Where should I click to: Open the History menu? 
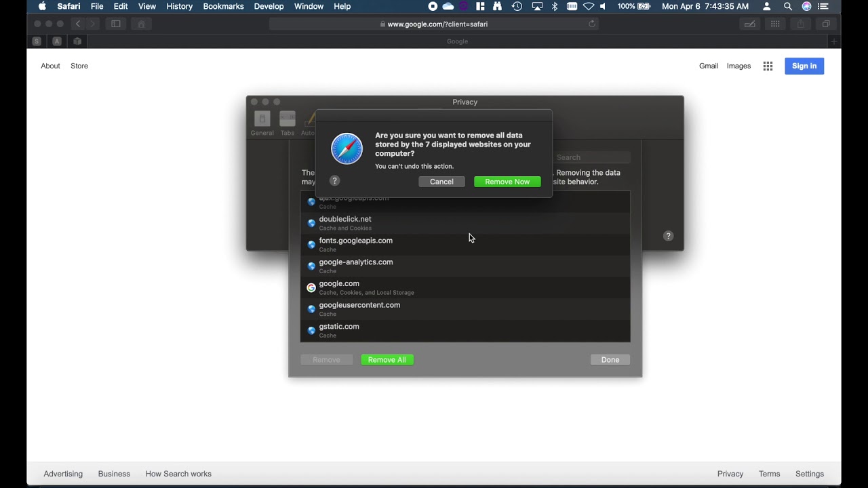[x=179, y=6]
